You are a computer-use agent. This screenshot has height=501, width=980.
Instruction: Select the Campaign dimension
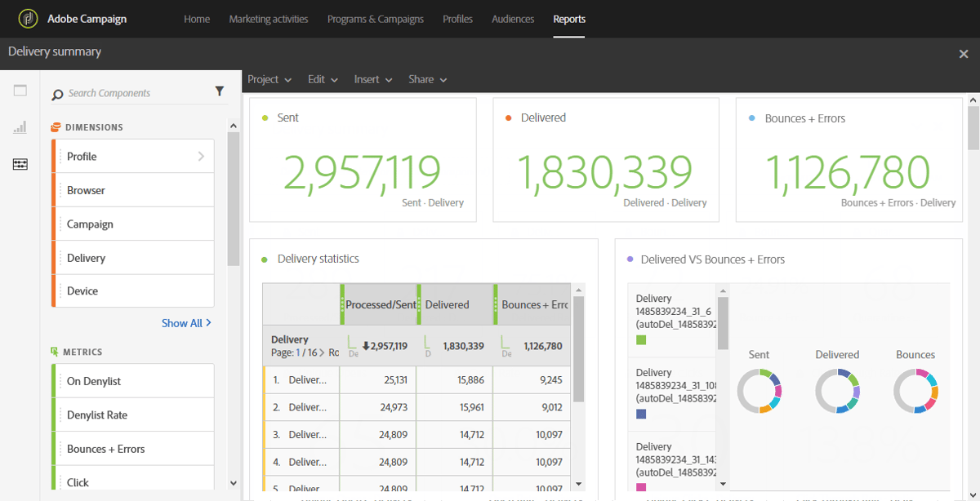coord(90,224)
